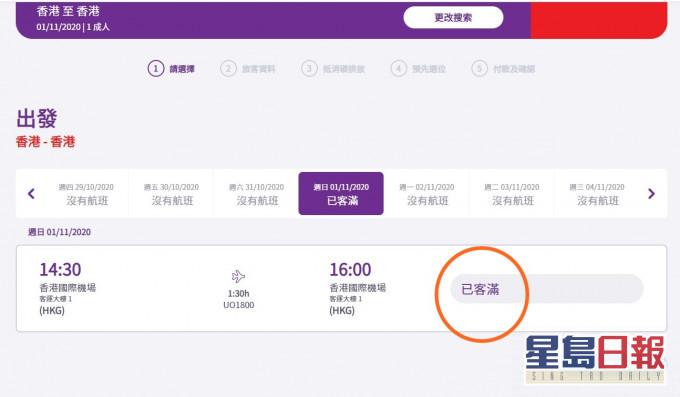Go to previous dates with left arrow
The width and height of the screenshot is (680, 397).
pyautogui.click(x=31, y=194)
